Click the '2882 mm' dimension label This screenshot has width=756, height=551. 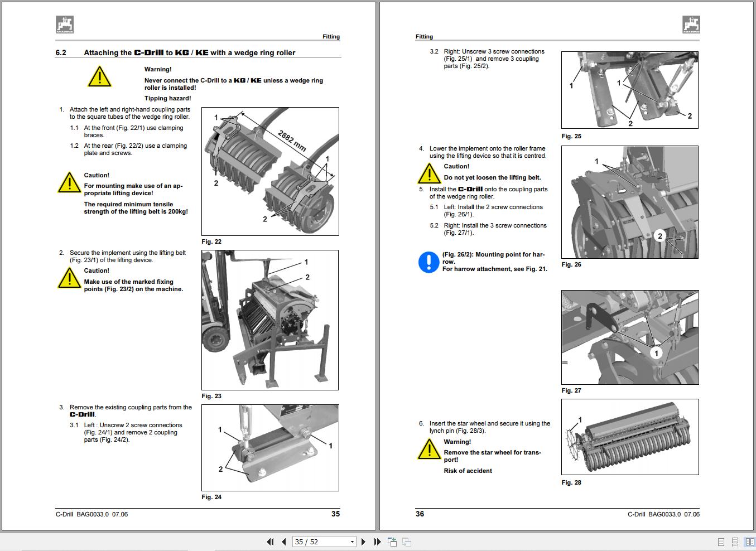click(x=292, y=140)
